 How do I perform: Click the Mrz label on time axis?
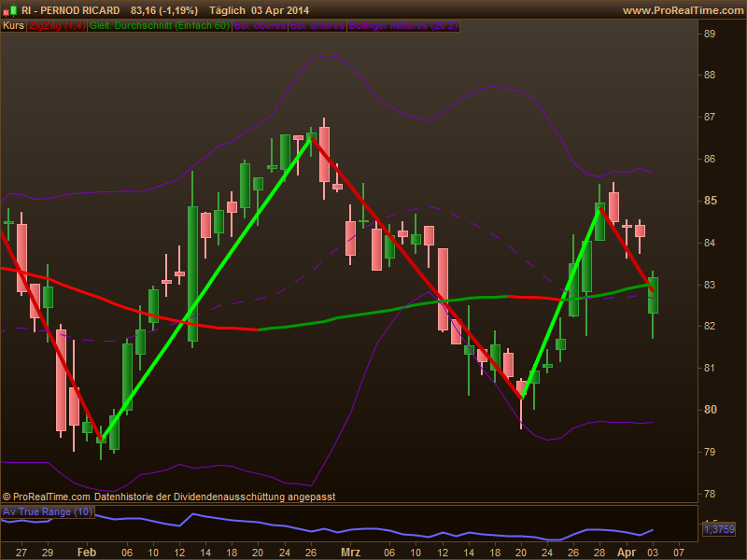pyautogui.click(x=351, y=553)
